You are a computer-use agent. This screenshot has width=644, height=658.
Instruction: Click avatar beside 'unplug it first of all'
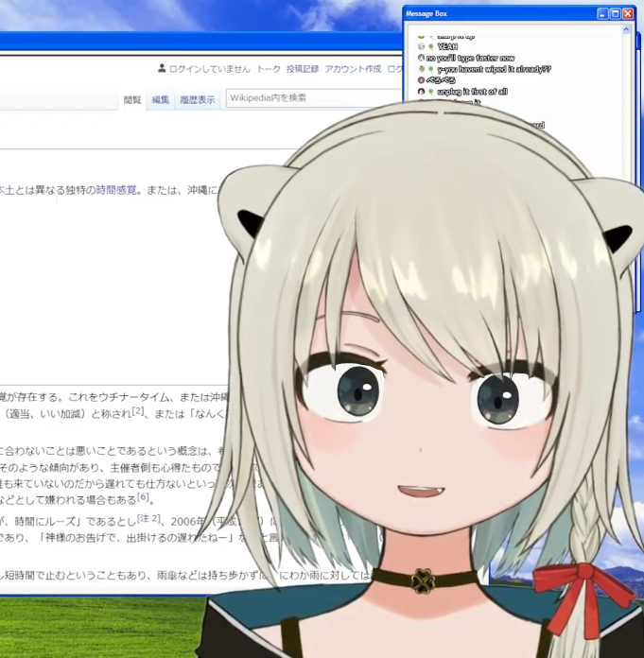(x=422, y=92)
